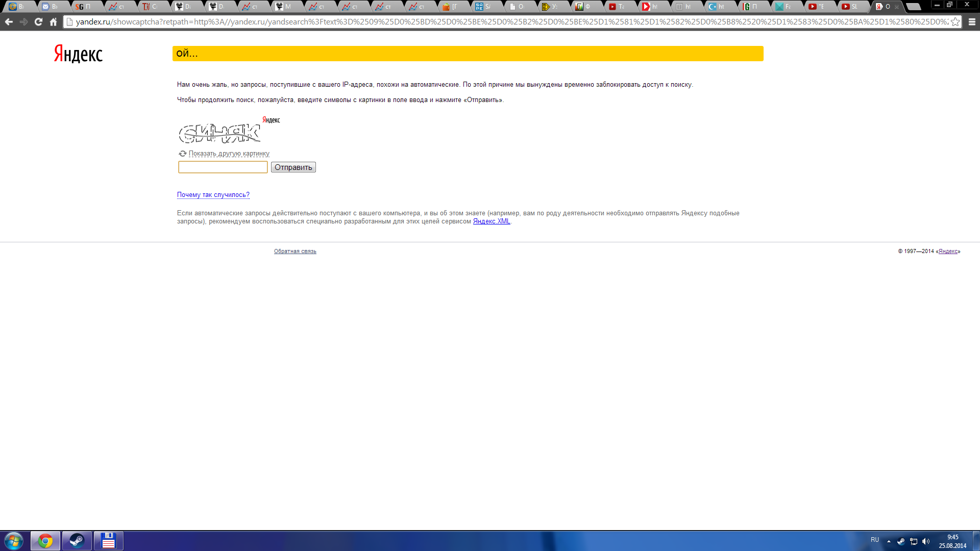Open the volume speaker icon in tray
This screenshot has width=980, height=551.
926,541
